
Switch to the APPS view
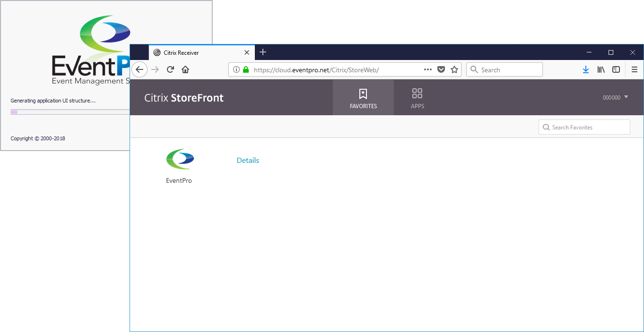(x=418, y=98)
